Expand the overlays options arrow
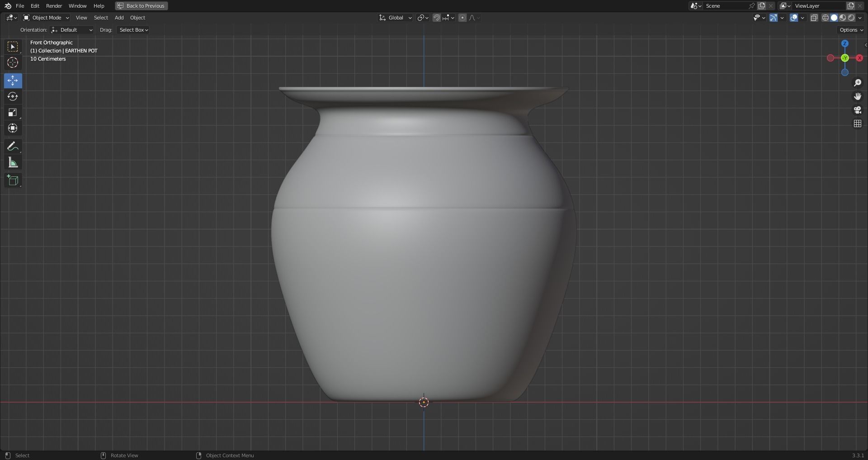The image size is (868, 460). point(802,18)
